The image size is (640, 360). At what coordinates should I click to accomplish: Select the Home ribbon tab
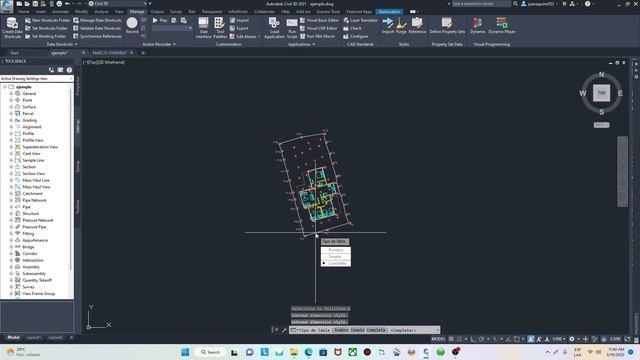coord(24,12)
